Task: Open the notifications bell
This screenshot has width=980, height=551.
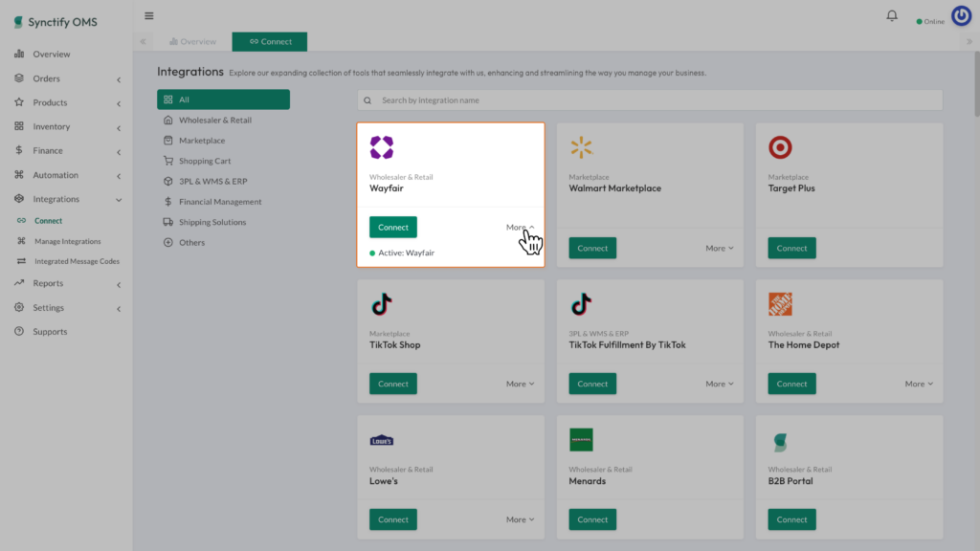Action: pos(892,15)
